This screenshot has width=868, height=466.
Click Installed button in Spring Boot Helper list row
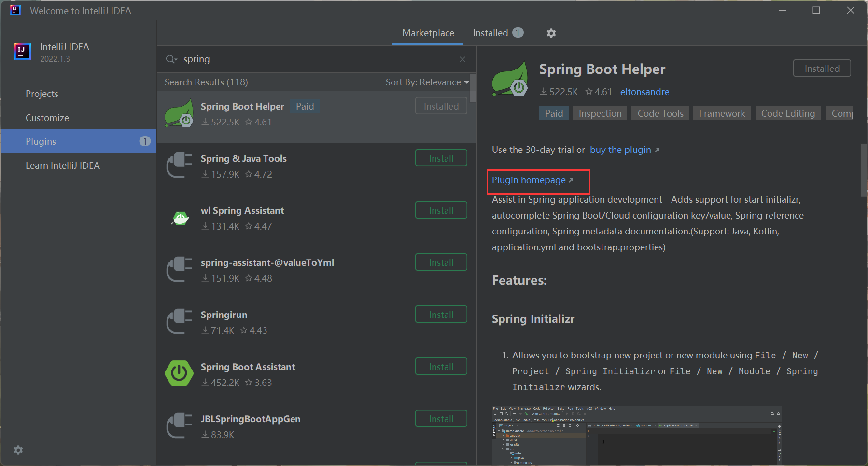click(x=441, y=106)
